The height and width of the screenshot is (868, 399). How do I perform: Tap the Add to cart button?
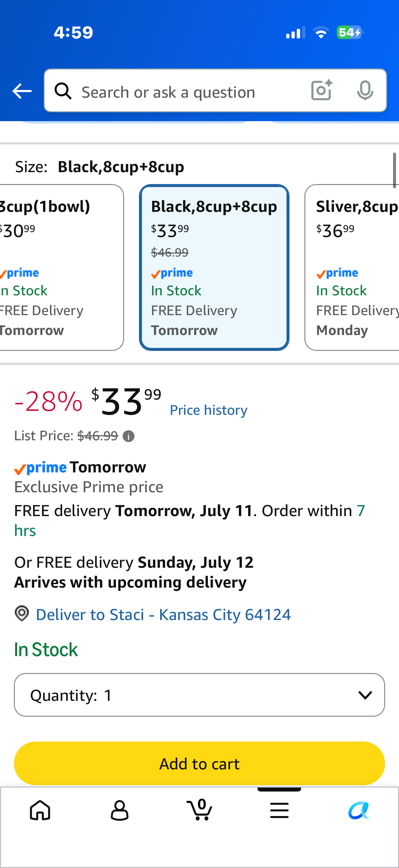click(x=199, y=763)
